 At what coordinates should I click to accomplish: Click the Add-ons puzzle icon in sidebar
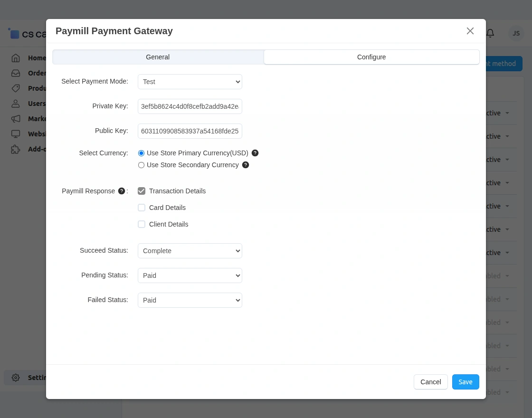[x=16, y=149]
